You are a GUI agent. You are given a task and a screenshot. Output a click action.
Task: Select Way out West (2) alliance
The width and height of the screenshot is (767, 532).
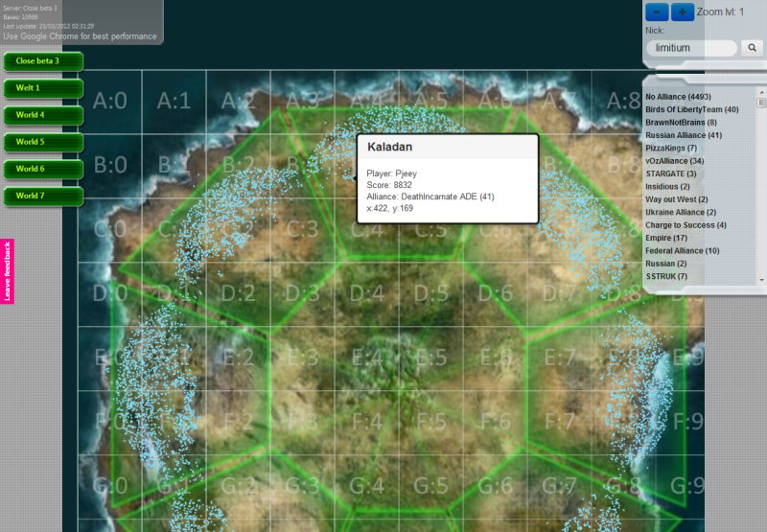pyautogui.click(x=677, y=199)
